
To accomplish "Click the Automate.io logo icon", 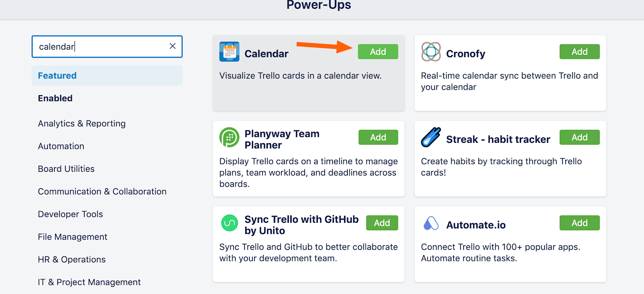I will pos(431,223).
